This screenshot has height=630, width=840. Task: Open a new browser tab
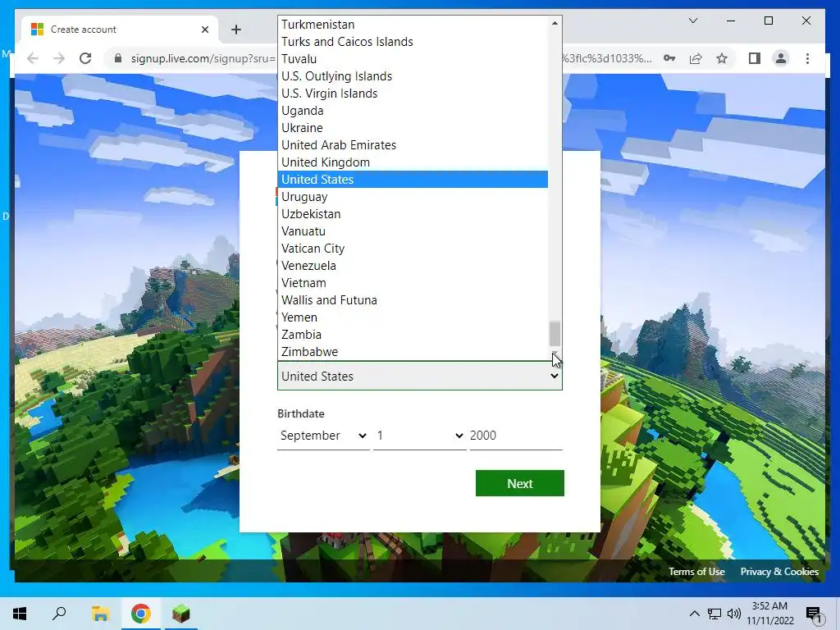[x=235, y=30]
